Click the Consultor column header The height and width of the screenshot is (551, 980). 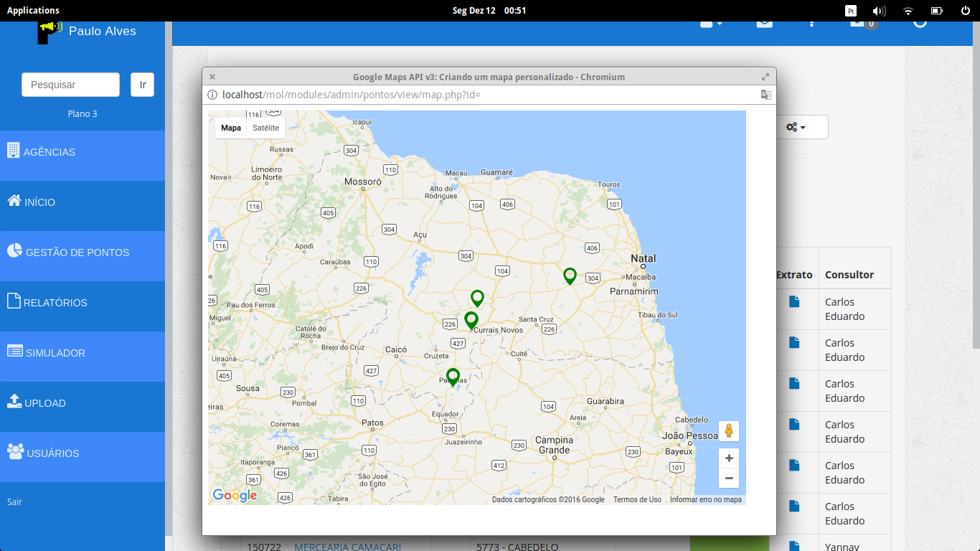[x=849, y=275]
